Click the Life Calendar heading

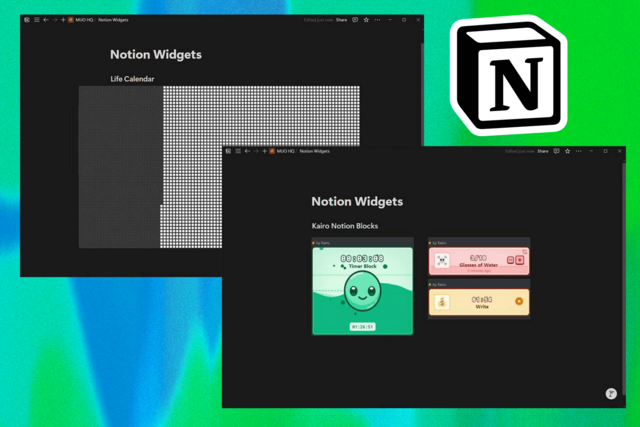132,79
